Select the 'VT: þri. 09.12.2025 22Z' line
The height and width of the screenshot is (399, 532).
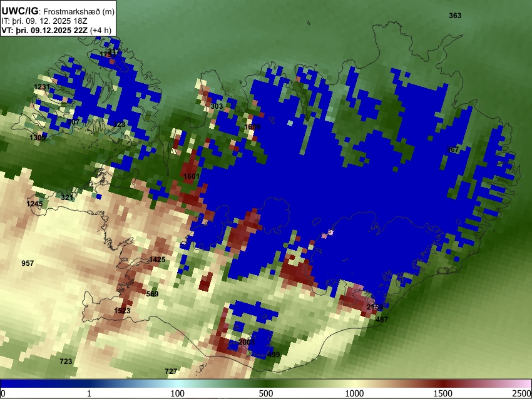[x=44, y=30]
